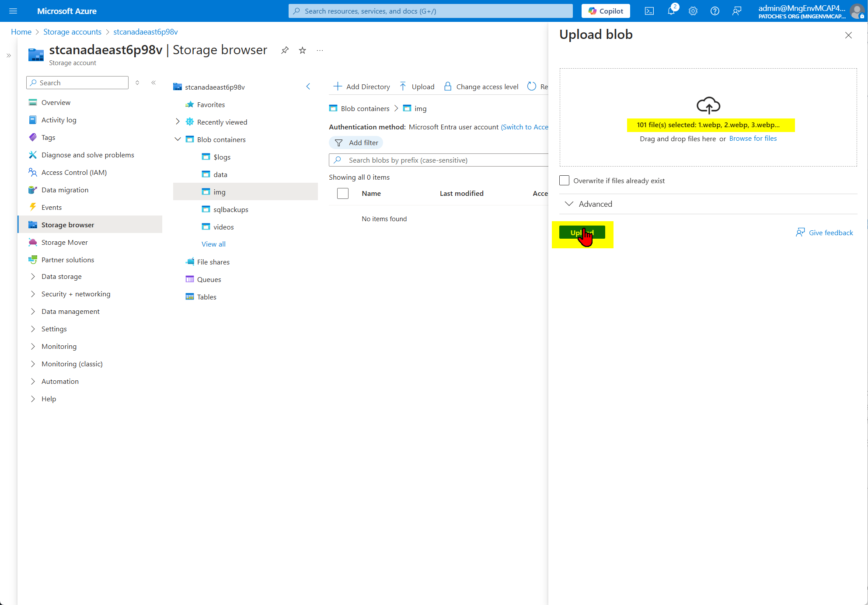Add page to favorites star icon
868x605 pixels.
click(302, 50)
